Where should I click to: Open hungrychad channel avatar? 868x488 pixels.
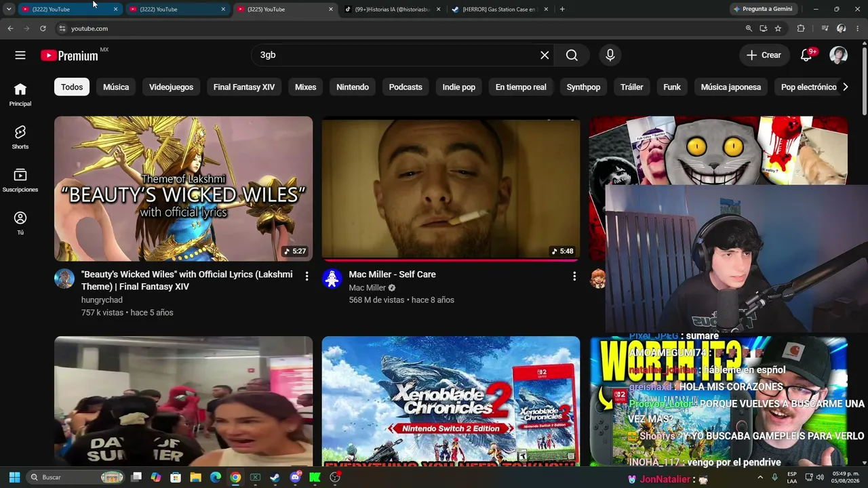click(64, 279)
